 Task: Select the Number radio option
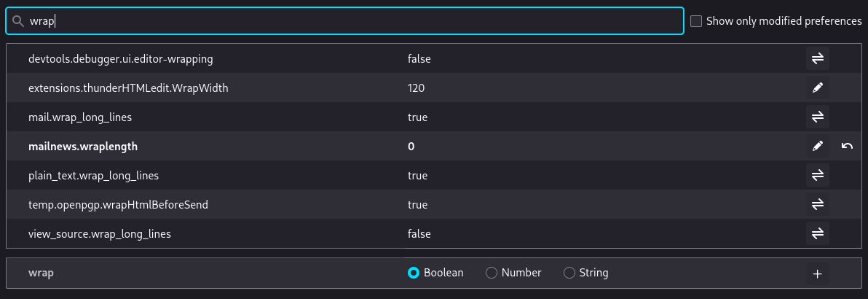tap(491, 273)
